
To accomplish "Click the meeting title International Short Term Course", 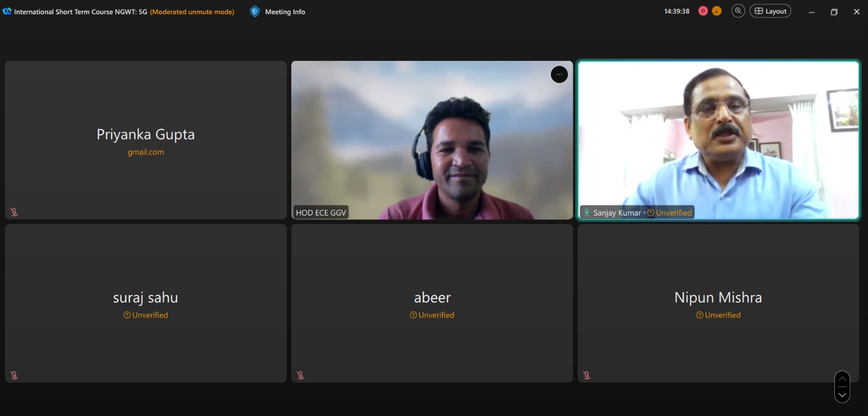I will point(80,11).
